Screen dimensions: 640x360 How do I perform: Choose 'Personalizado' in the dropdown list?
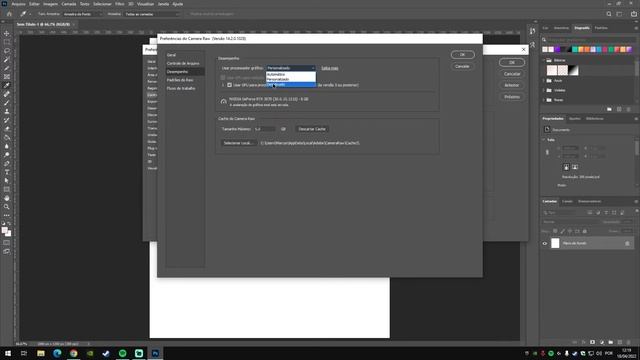(291, 79)
